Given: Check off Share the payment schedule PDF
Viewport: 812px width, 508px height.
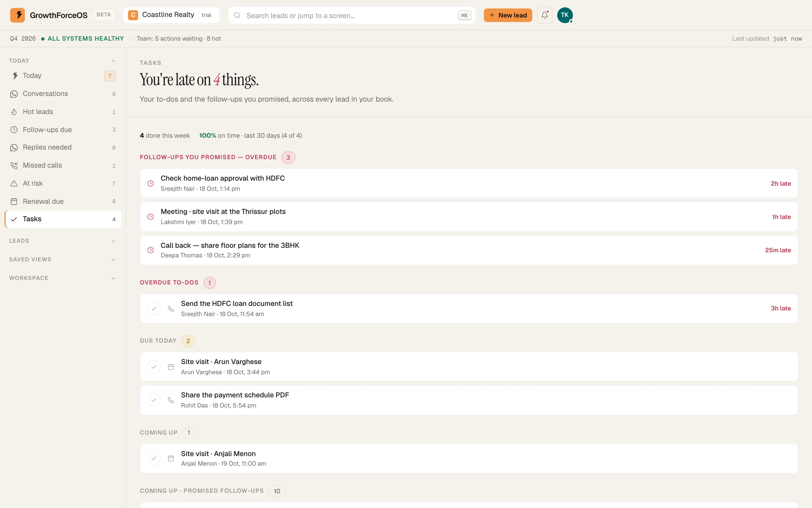Looking at the screenshot, I should pos(154,400).
